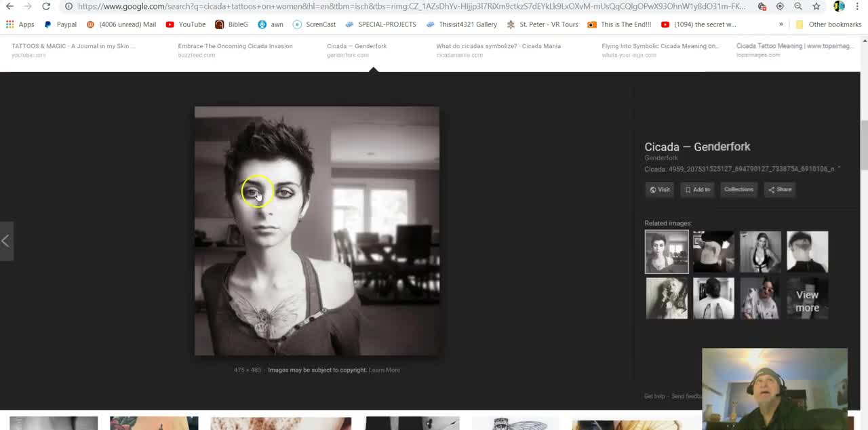Open Cicada Tattoo Meaning topsimages caption
Screen dimensions: 868x430
click(x=795, y=46)
